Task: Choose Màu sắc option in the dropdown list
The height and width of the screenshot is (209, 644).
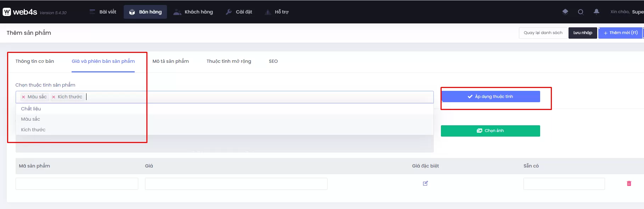Action: [30, 119]
